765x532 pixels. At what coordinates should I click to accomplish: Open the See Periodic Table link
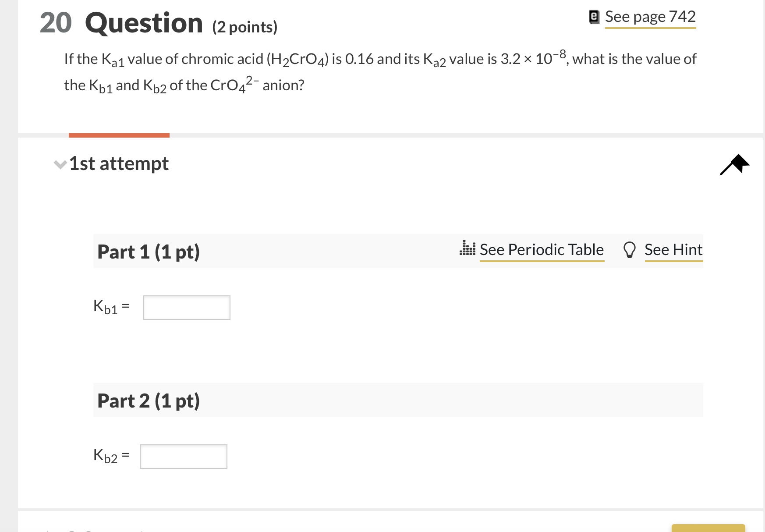click(x=542, y=250)
